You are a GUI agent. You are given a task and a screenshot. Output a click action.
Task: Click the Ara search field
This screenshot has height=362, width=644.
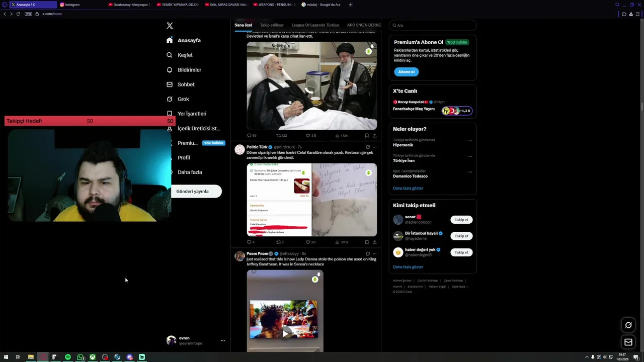click(433, 25)
